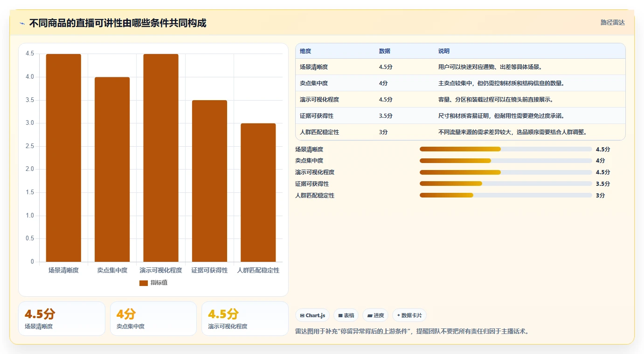Click the 表格 tag chip
The image size is (644, 354).
[x=346, y=315]
